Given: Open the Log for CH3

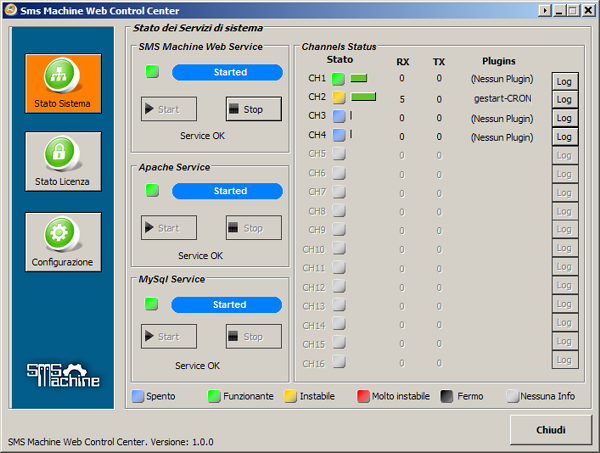Looking at the screenshot, I should pyautogui.click(x=565, y=118).
